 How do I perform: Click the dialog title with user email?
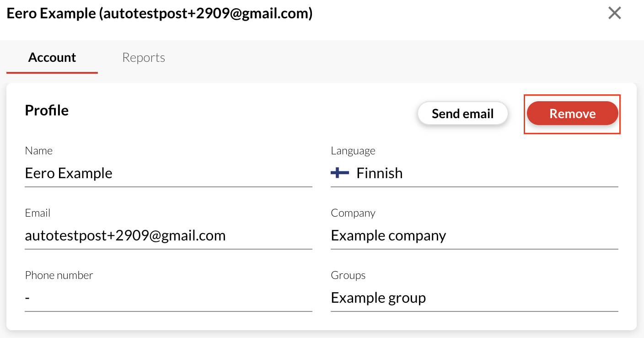[x=159, y=13]
